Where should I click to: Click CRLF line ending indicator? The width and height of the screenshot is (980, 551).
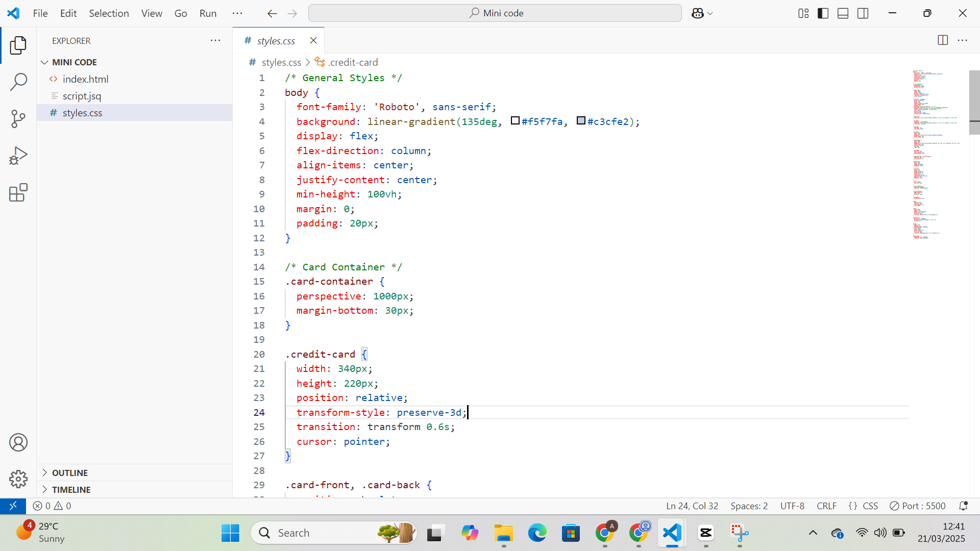pyautogui.click(x=826, y=506)
